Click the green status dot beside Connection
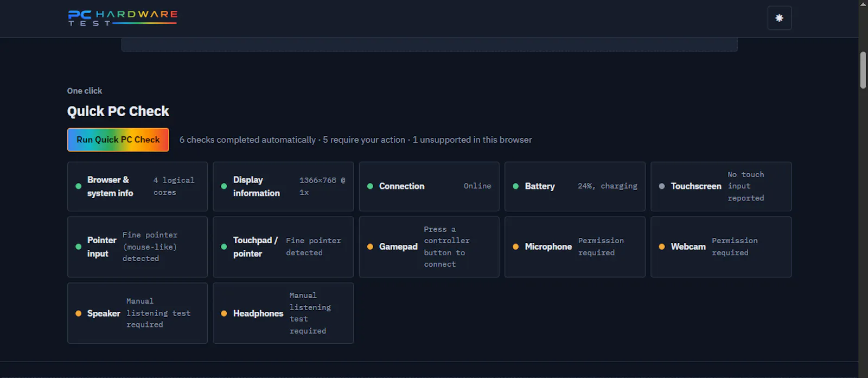The image size is (868, 378). (370, 186)
